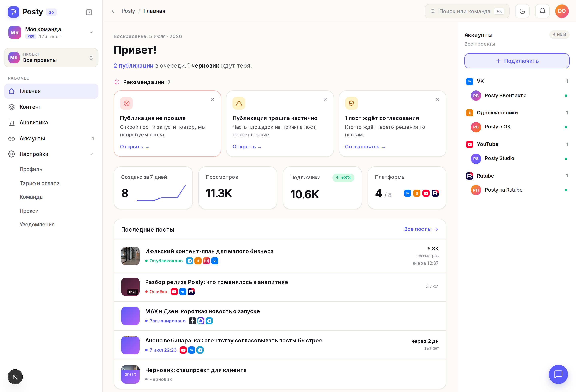Click YouTube icon in Платформы card
This screenshot has width=576, height=392.
click(426, 193)
